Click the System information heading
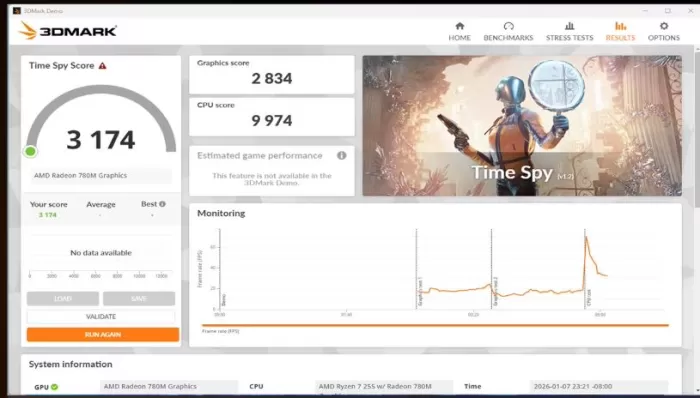Viewport: 700px width, 398px height. click(71, 364)
